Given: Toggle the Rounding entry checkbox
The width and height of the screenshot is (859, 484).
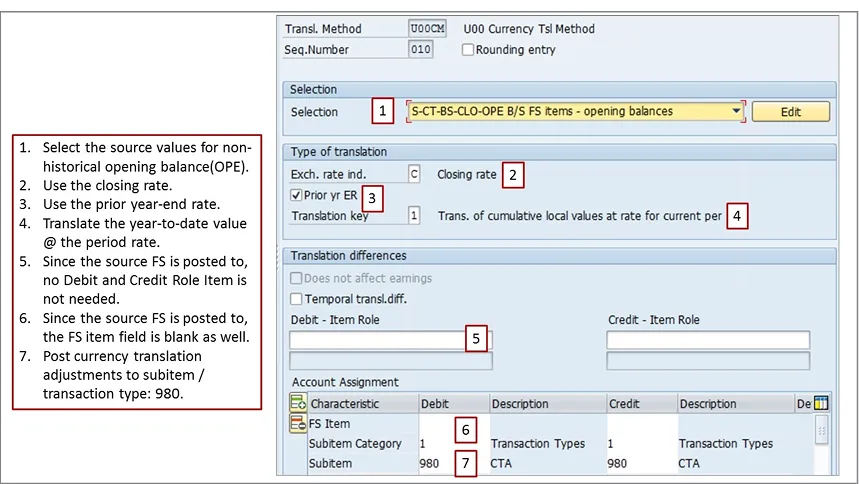Looking at the screenshot, I should (x=468, y=50).
